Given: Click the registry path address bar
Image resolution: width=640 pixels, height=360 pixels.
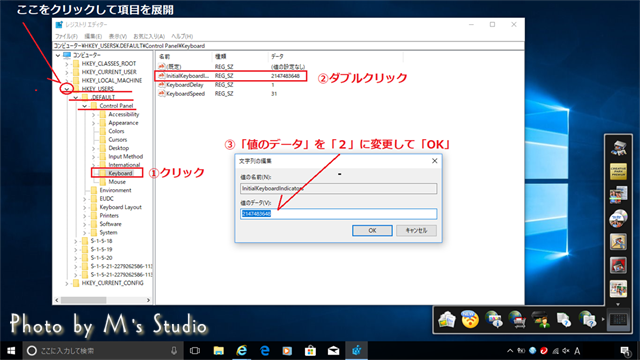Looking at the screenshot, I should [288, 46].
